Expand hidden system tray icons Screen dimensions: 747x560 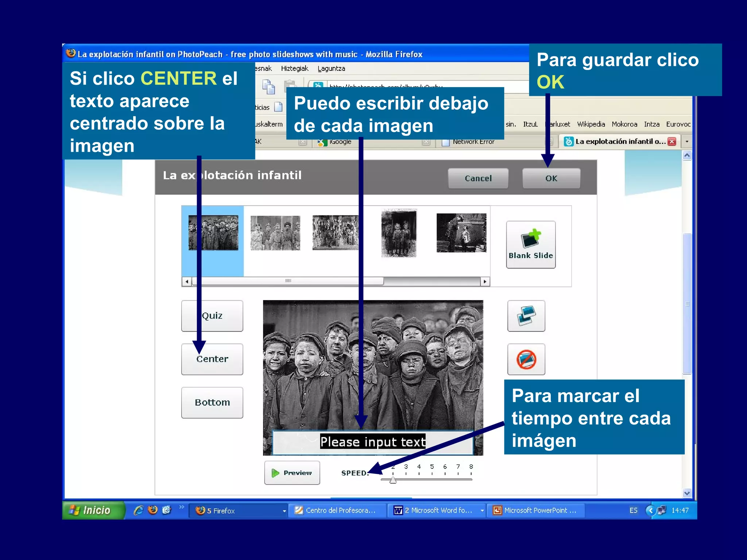pyautogui.click(x=650, y=510)
